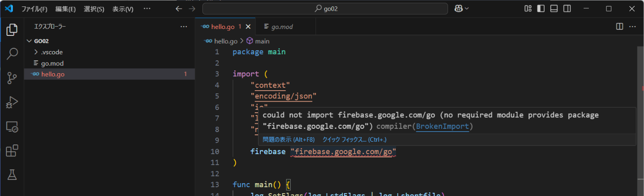Image resolution: width=644 pixels, height=196 pixels.
Task: Open editor More Actions ellipsis
Action: click(x=633, y=27)
